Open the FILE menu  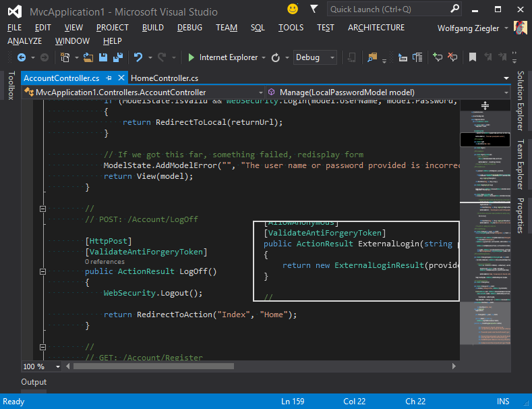pos(14,28)
